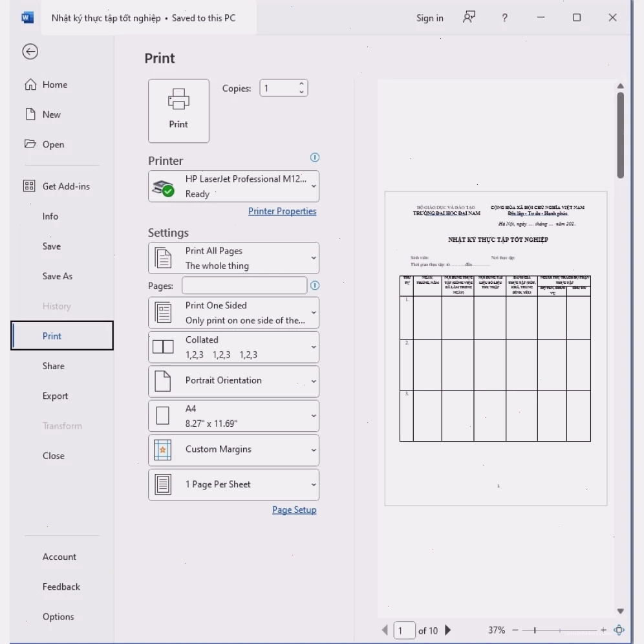Click the share feedback person icon in title bar
This screenshot has width=644, height=644.
point(469,17)
